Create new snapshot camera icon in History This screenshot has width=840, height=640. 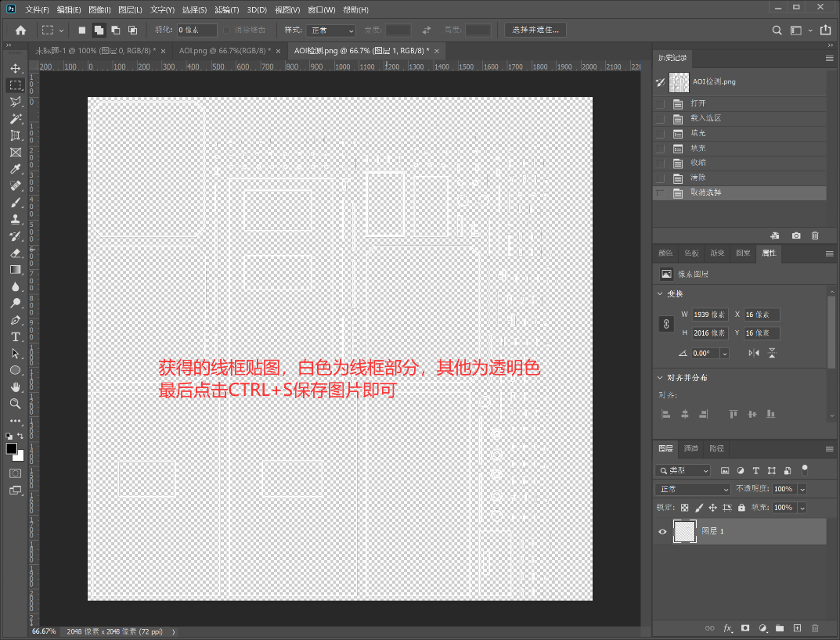[x=796, y=236]
